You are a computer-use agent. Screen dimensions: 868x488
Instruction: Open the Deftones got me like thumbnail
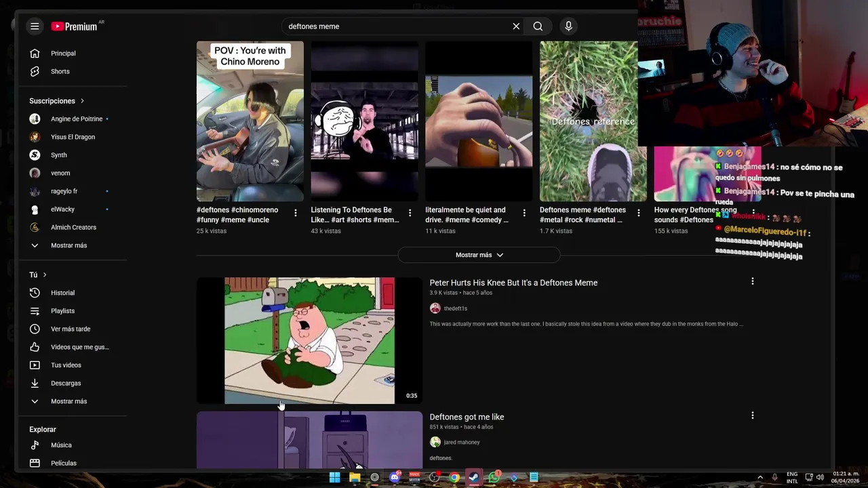tap(309, 439)
